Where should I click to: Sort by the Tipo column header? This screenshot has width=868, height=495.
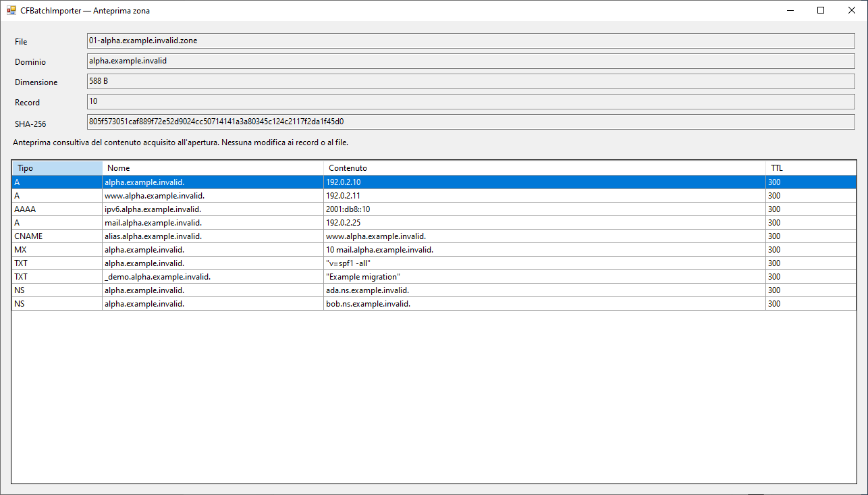57,168
